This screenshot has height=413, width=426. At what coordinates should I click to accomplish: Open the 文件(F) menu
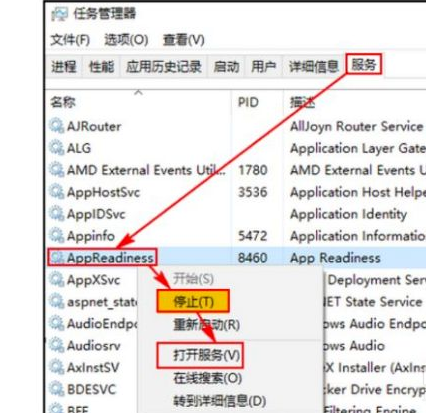pyautogui.click(x=70, y=40)
